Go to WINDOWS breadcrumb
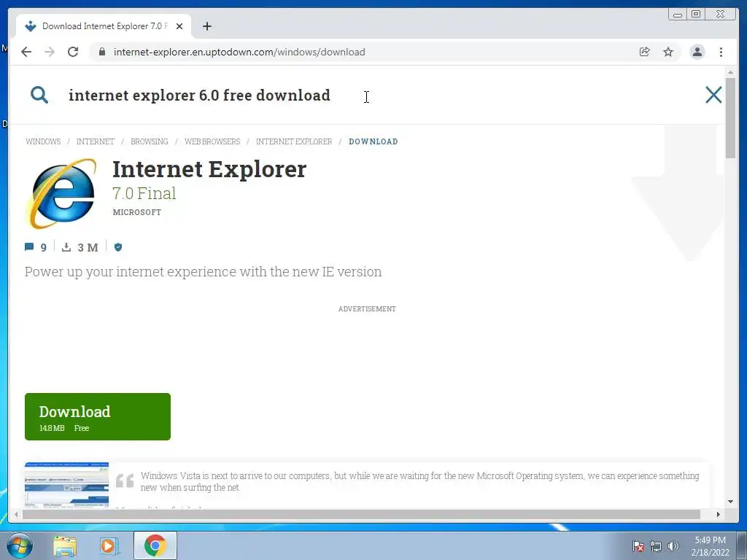747x560 pixels. 43,141
